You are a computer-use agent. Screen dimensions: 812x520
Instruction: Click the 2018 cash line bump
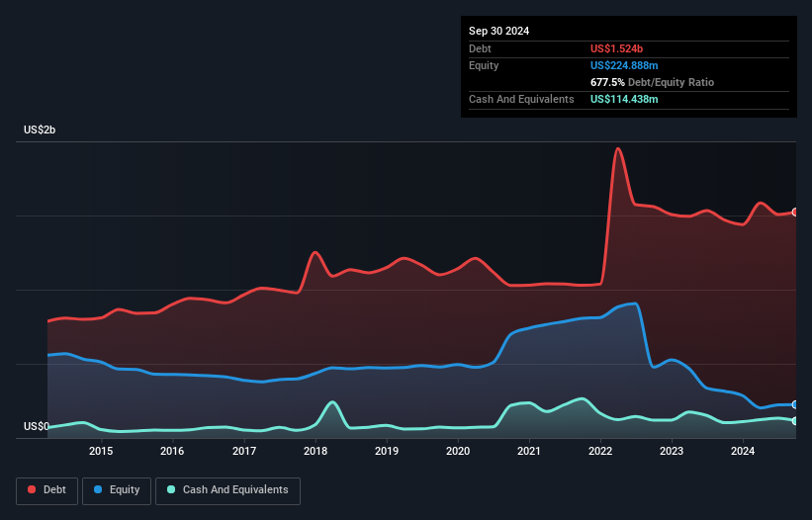(x=332, y=402)
